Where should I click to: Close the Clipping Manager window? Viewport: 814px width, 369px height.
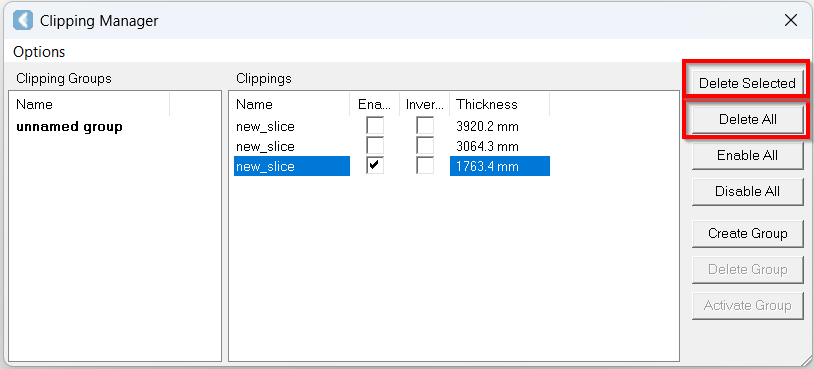pos(791,21)
